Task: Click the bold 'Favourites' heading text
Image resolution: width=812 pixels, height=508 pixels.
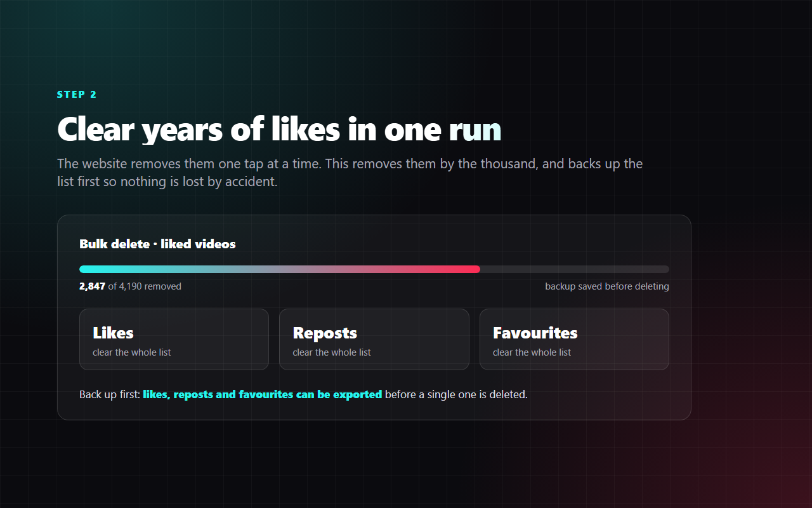Action: click(x=535, y=333)
